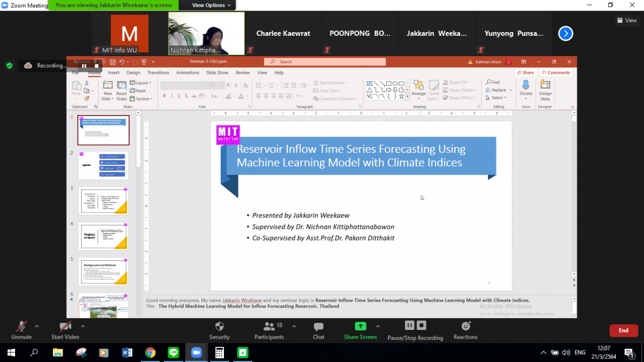Image resolution: width=644 pixels, height=362 pixels.
Task: Expand video options arrow next to Start Video
Action: point(83,326)
